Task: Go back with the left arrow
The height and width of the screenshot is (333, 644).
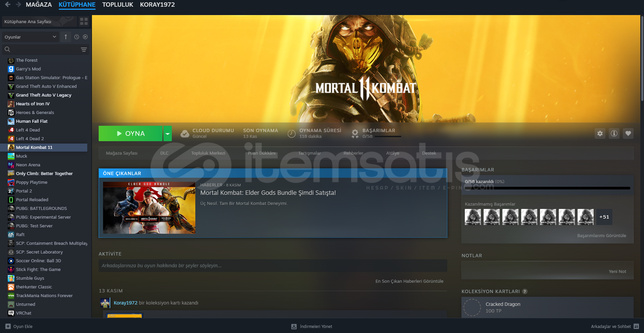Action: [x=8, y=4]
